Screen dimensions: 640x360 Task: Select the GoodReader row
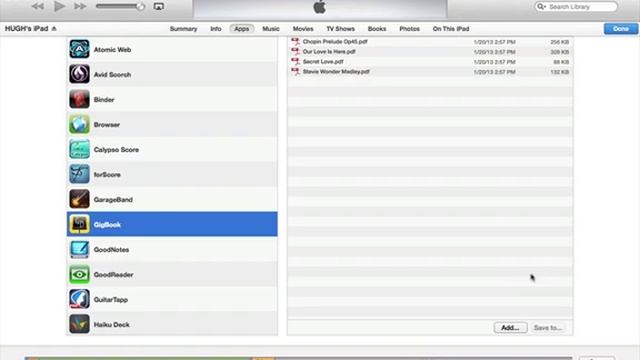pos(172,274)
